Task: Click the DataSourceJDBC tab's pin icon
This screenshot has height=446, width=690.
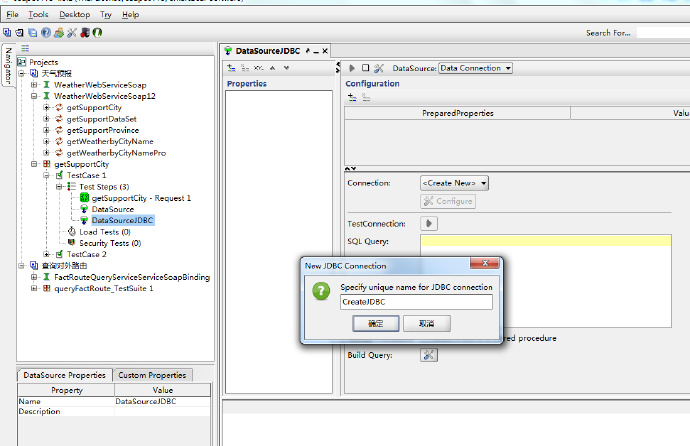Action: coord(308,51)
